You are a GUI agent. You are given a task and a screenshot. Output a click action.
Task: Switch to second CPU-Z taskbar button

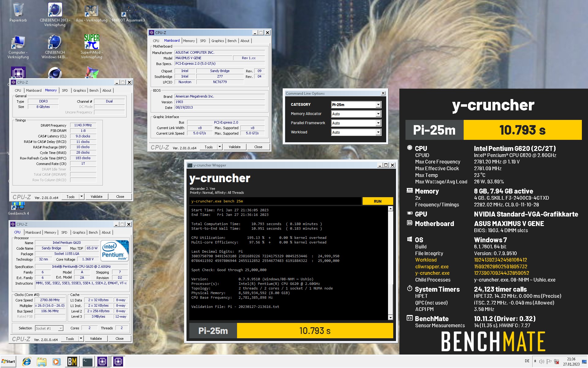118,362
